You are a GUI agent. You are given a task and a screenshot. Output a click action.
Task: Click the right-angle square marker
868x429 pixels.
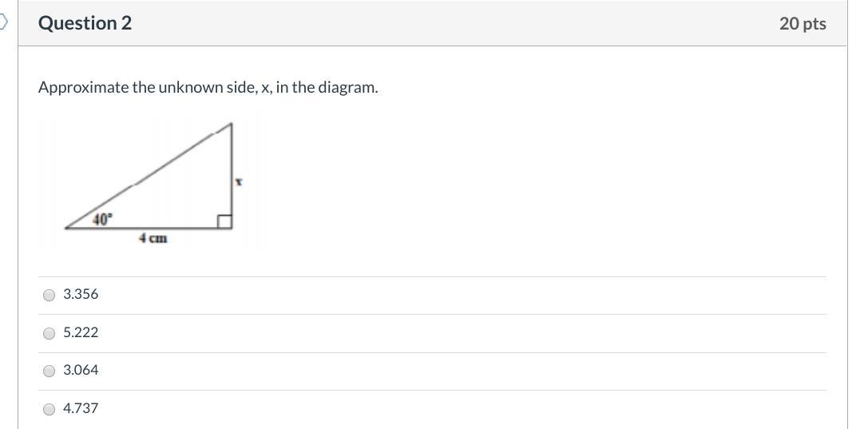tap(224, 221)
